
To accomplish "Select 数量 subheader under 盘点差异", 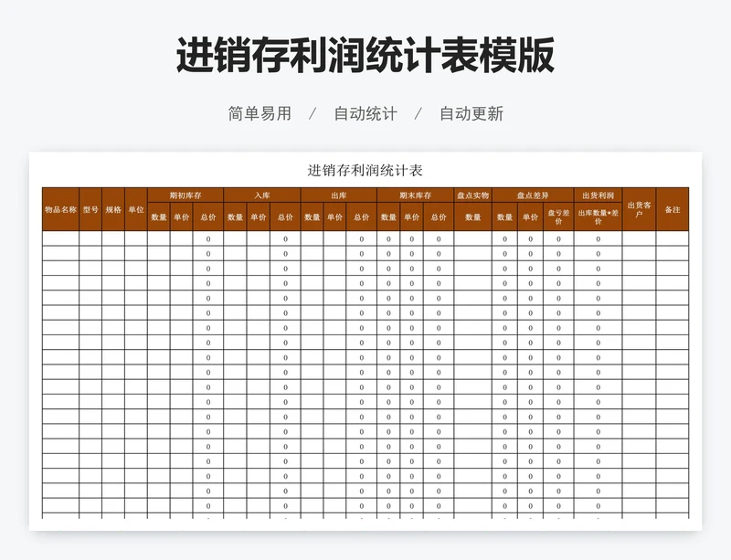I will click(504, 217).
